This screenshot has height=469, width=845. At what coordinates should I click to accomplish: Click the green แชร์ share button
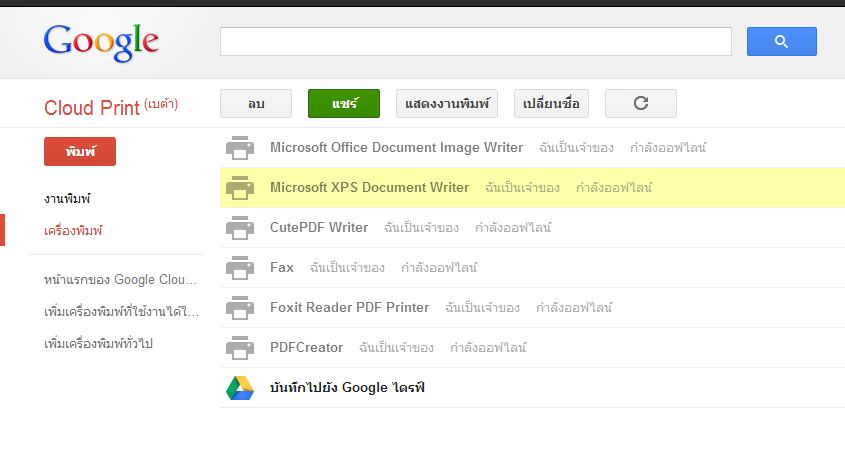344,104
